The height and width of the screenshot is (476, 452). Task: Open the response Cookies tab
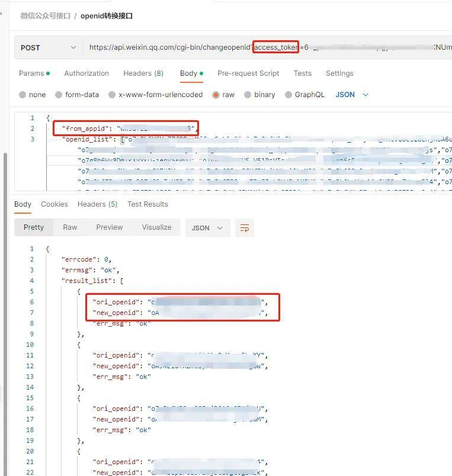coord(55,204)
